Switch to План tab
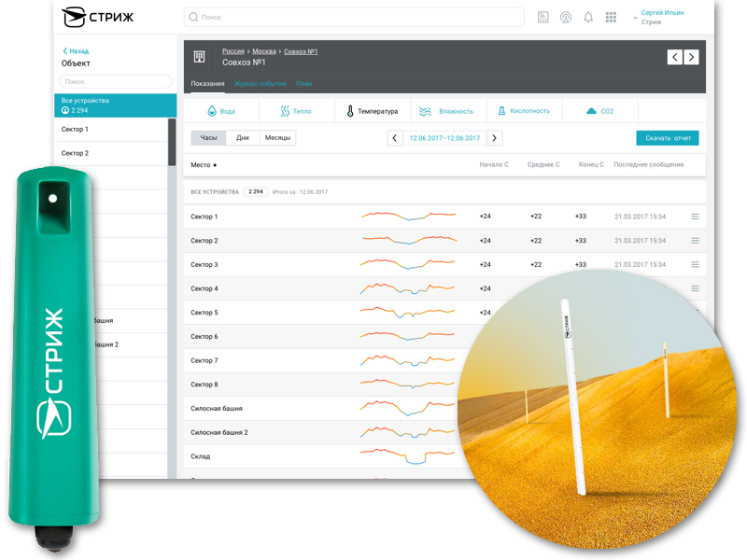This screenshot has height=560, width=747. 304,83
